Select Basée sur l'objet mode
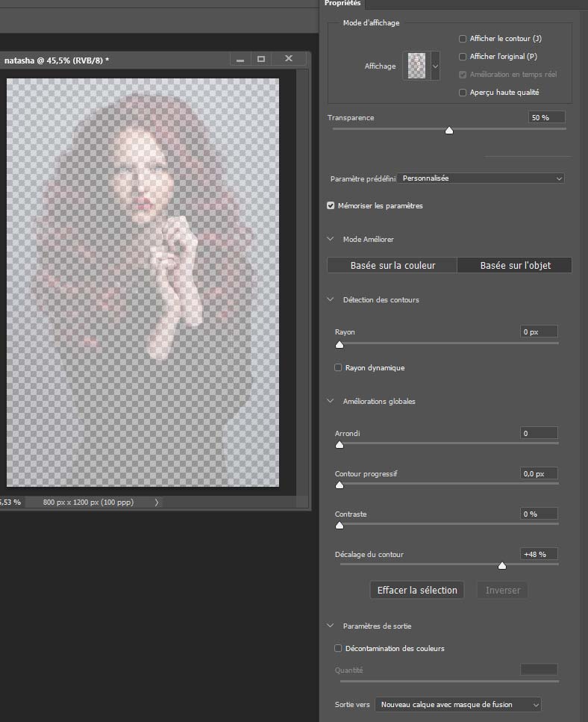Image resolution: width=588 pixels, height=722 pixels. [x=514, y=265]
